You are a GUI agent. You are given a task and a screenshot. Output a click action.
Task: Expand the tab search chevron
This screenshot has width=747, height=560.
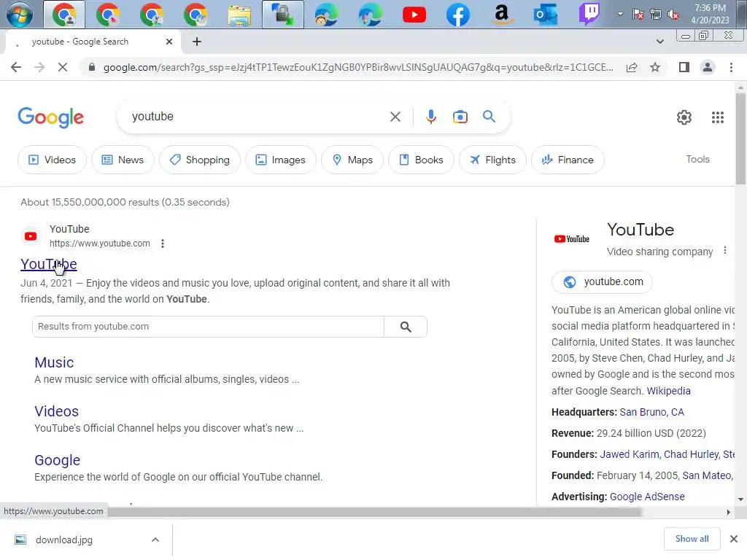[659, 42]
